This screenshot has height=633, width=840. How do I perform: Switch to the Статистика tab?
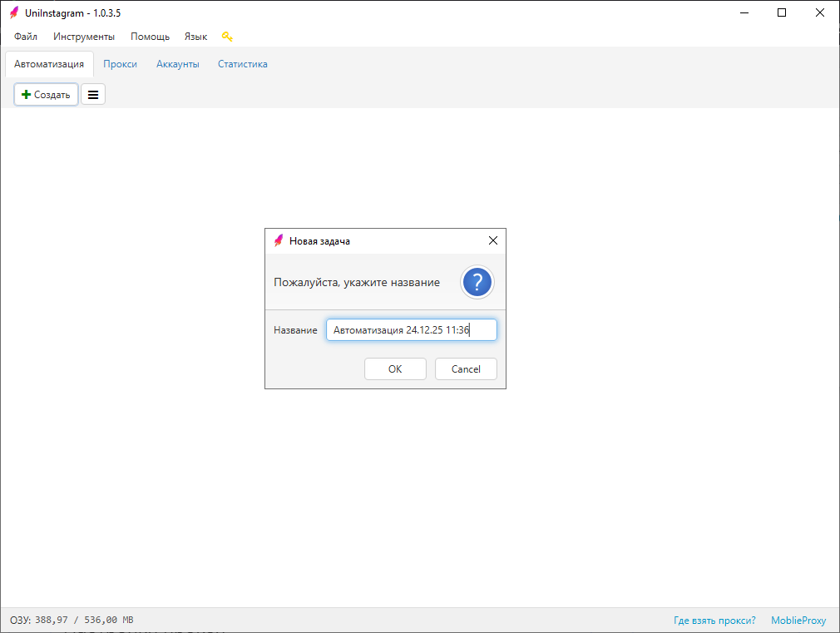coord(243,64)
